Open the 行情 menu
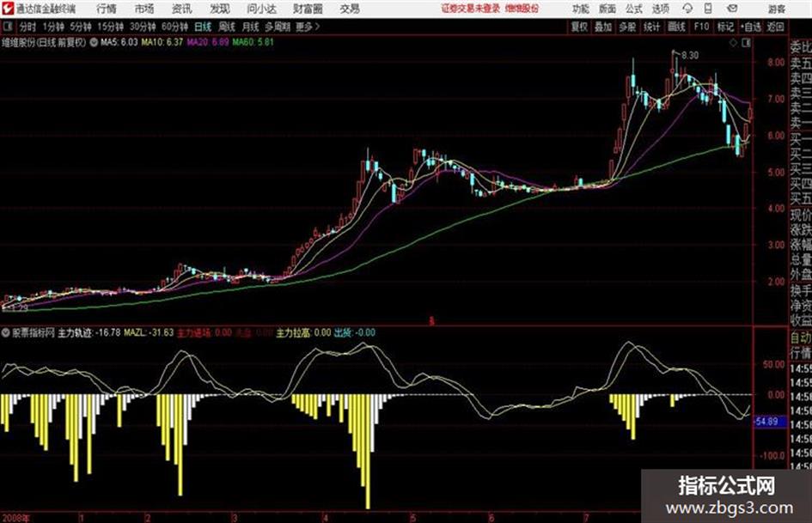The height and width of the screenshot is (523, 812). tap(107, 9)
